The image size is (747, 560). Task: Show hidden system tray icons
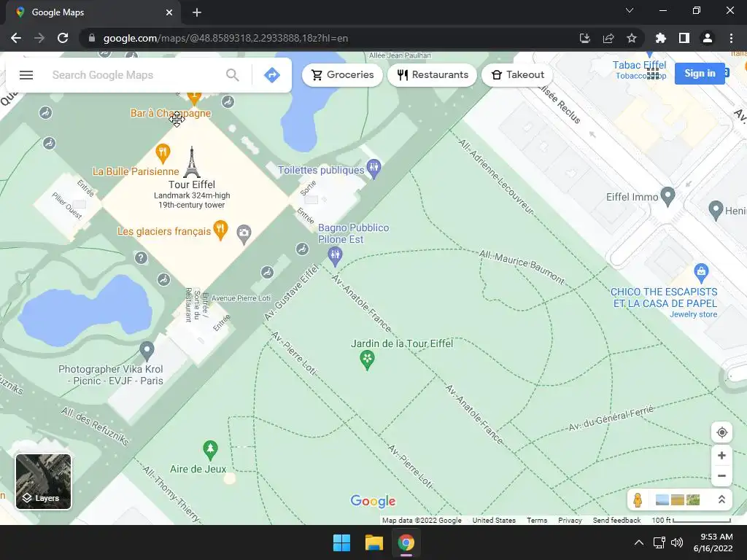tap(639, 542)
